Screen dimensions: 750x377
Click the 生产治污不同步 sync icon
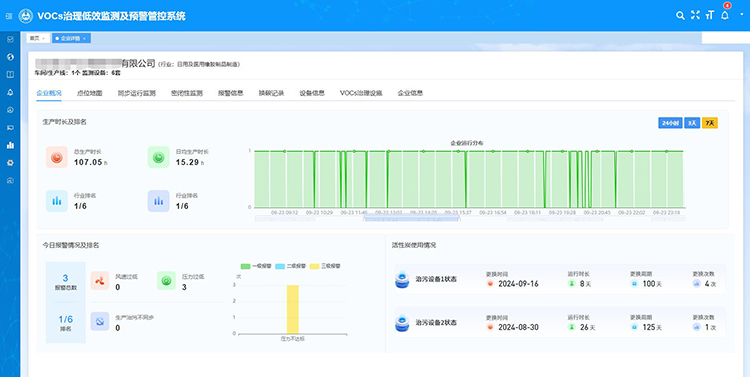pos(100,321)
